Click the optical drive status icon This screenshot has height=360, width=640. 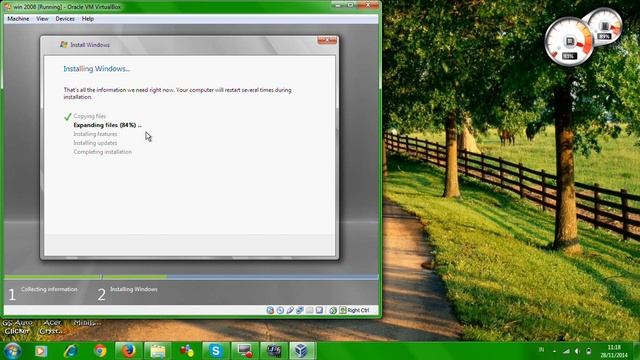pos(280,310)
